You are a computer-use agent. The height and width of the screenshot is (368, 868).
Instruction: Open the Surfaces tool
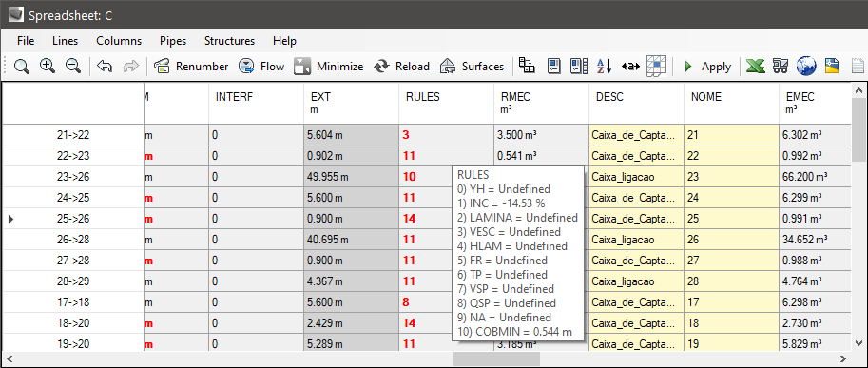[x=472, y=67]
